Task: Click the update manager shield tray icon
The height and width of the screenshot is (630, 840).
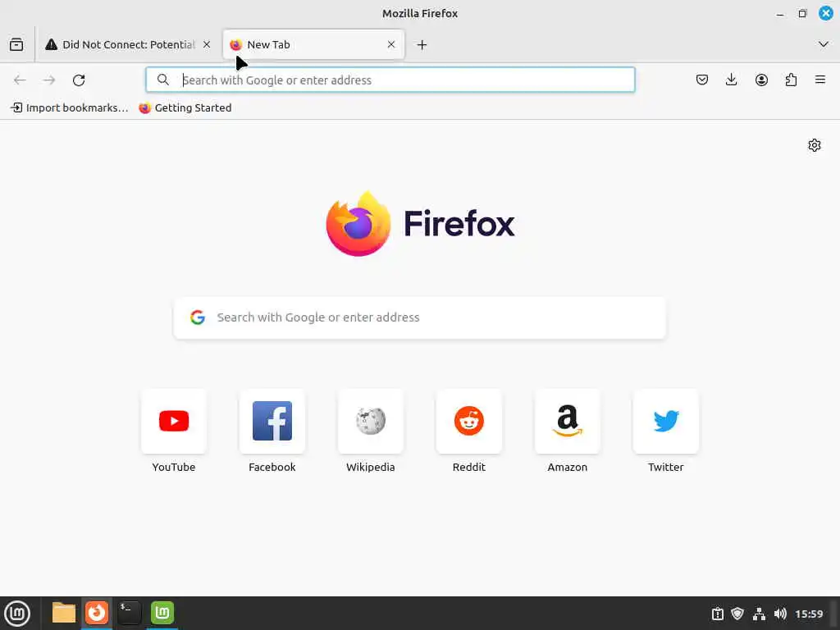Action: [737, 614]
